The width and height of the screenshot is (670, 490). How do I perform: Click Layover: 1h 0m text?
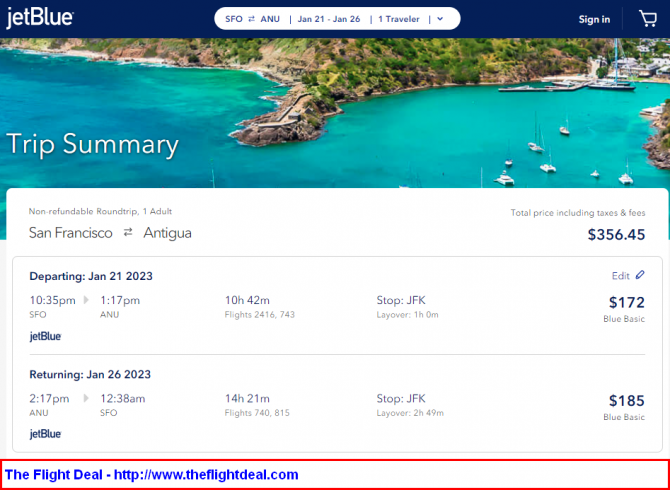(x=407, y=315)
